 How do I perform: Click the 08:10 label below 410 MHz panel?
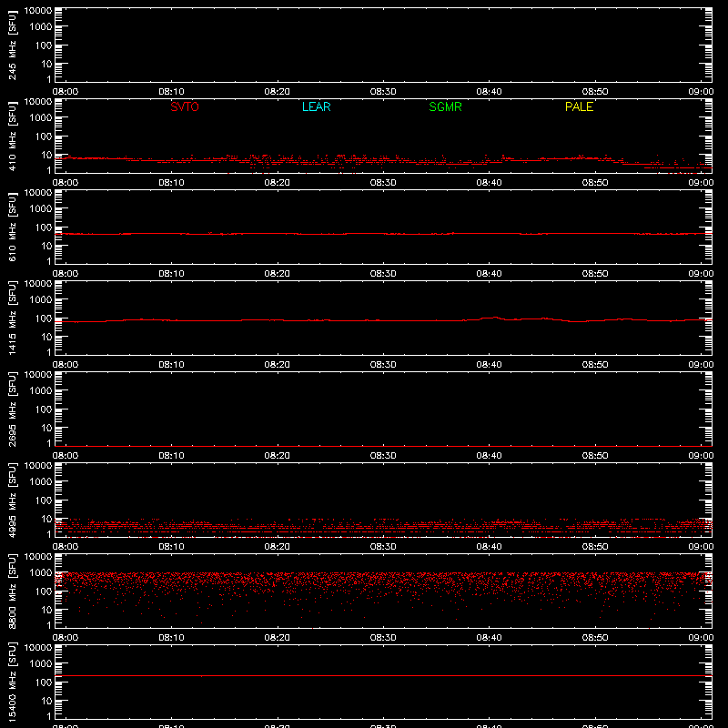tap(171, 183)
